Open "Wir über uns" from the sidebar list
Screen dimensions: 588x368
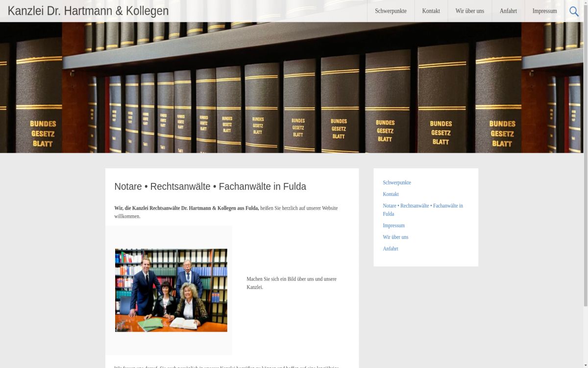395,237
